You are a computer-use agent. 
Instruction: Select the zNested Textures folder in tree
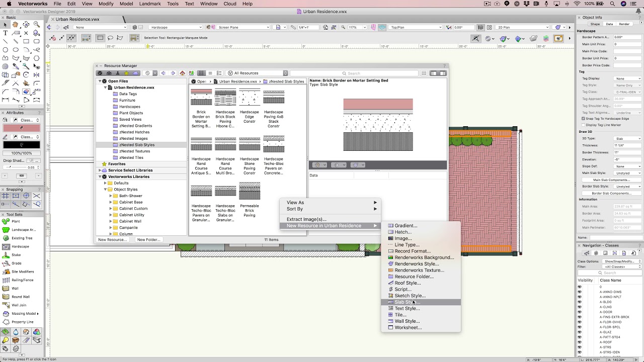[x=134, y=151]
